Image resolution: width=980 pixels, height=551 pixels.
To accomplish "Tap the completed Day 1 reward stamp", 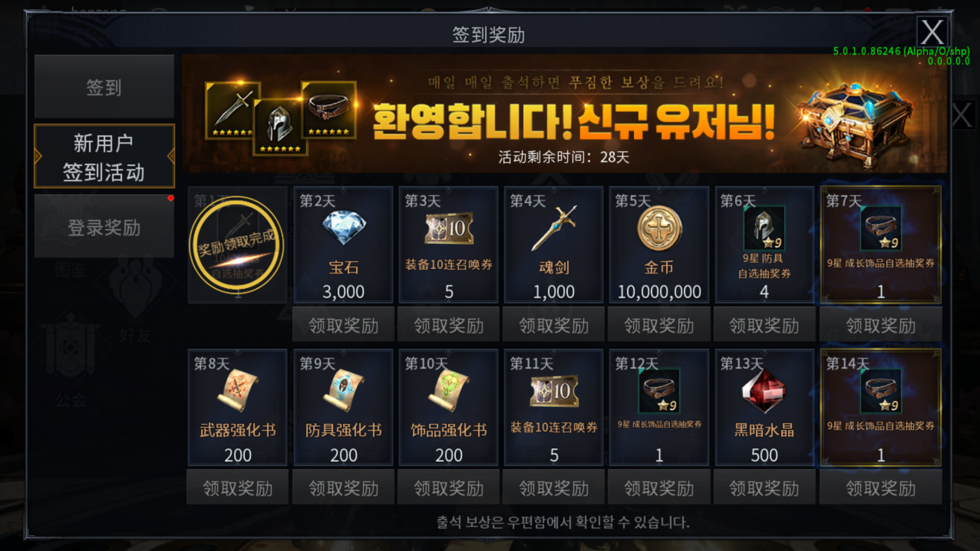I will click(x=236, y=245).
